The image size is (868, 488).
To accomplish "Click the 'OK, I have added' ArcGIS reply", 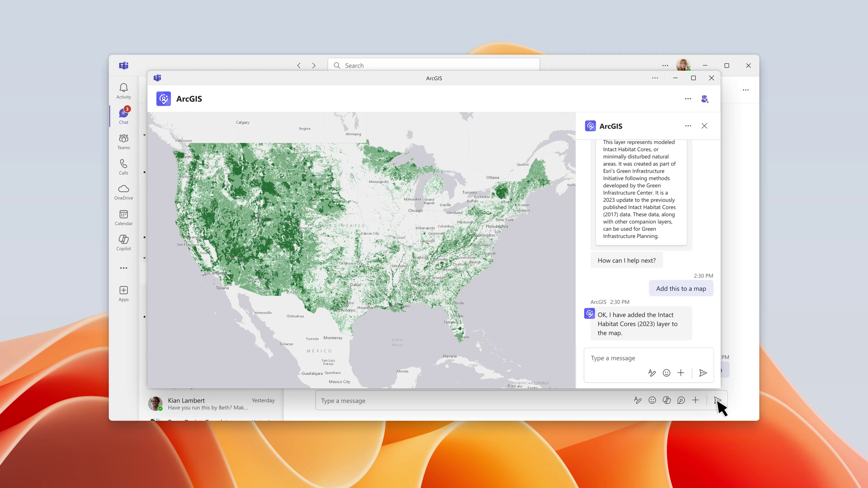I will coord(641,323).
